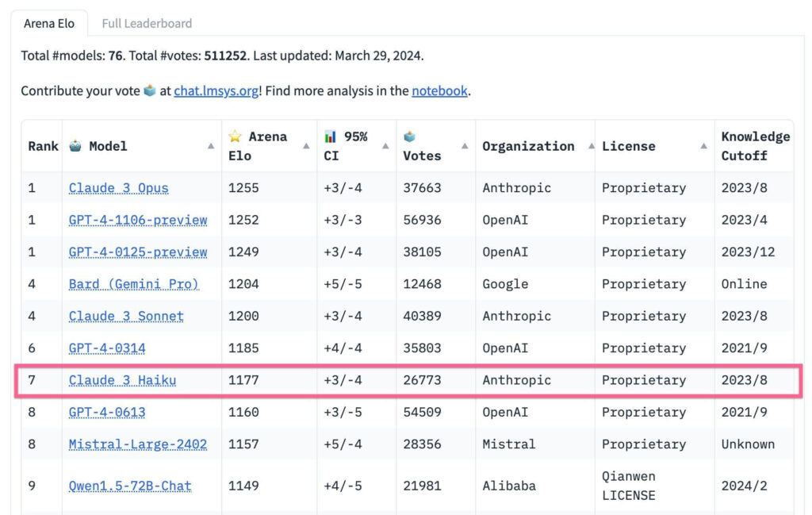Open the chat.lmsys.org link
812x515 pixels.
tap(216, 91)
